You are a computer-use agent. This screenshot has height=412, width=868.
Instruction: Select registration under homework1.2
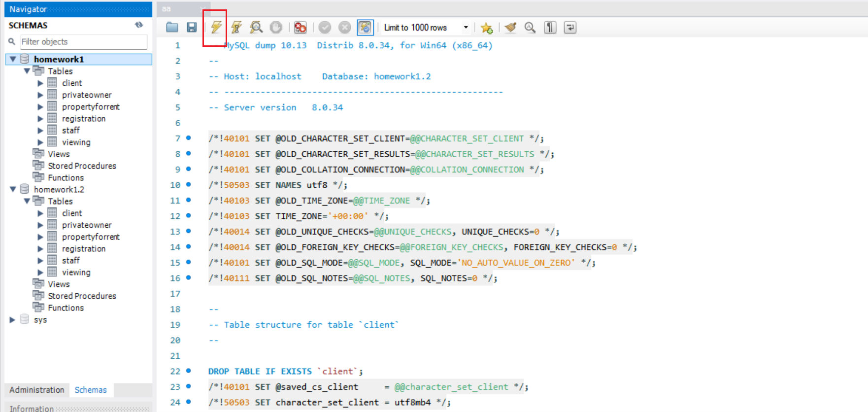tap(84, 249)
